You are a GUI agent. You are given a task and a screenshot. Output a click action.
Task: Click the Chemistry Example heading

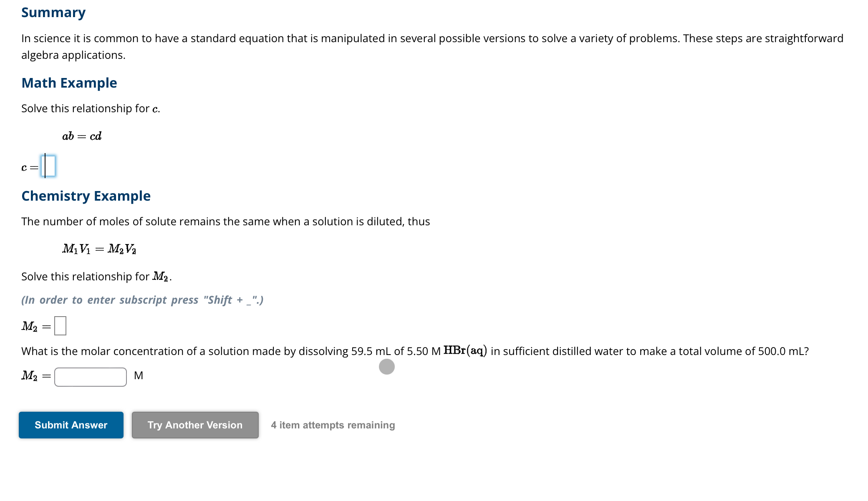86,196
